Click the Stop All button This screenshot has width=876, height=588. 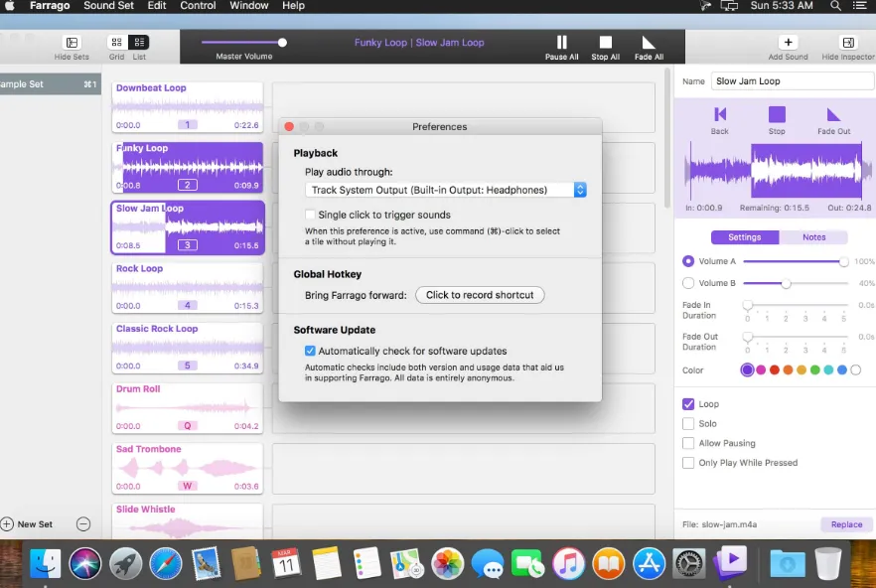[606, 43]
